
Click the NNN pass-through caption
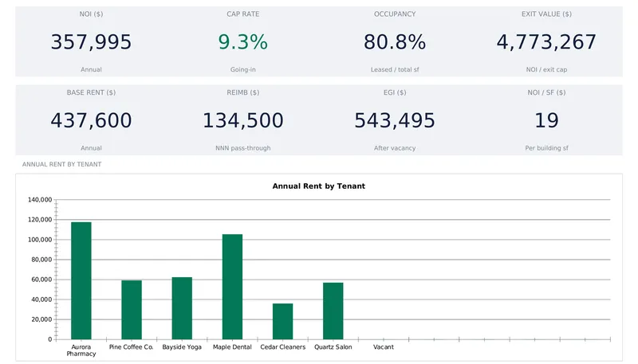coord(243,148)
